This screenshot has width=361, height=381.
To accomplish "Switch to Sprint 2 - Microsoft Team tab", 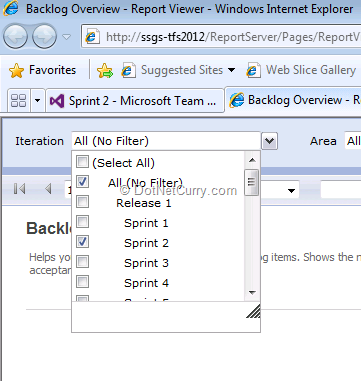I will pos(135,100).
